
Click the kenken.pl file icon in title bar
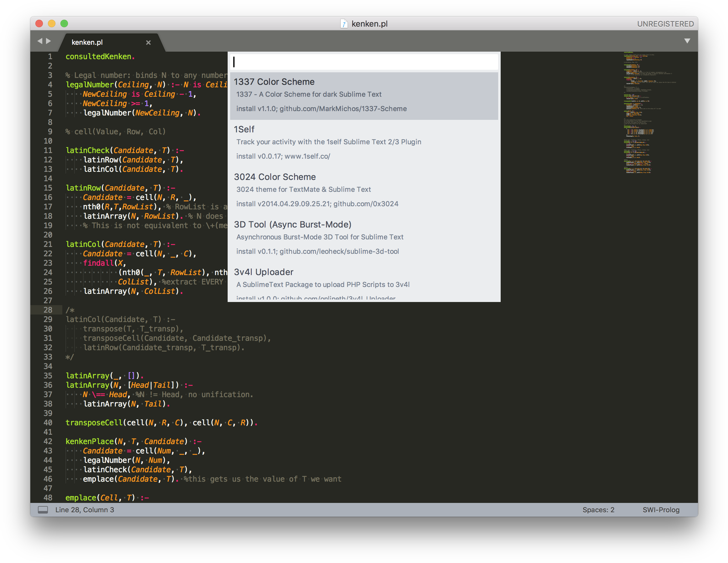(344, 24)
